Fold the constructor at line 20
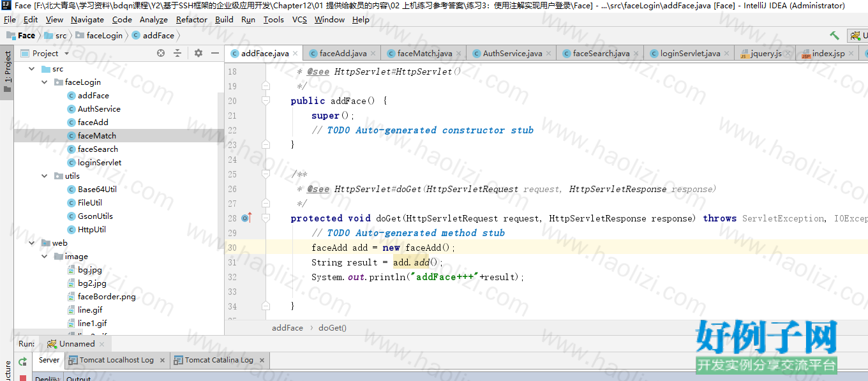 click(x=266, y=101)
